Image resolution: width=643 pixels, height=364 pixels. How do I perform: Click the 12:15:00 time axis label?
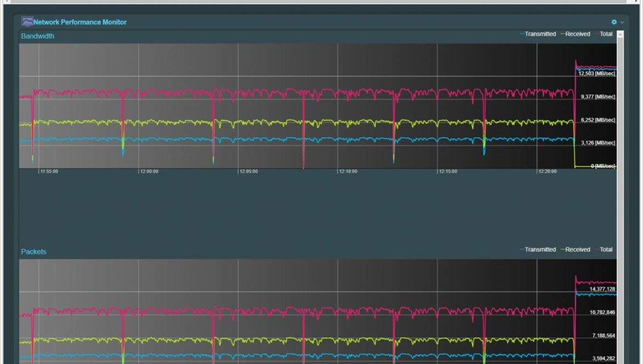tap(448, 171)
